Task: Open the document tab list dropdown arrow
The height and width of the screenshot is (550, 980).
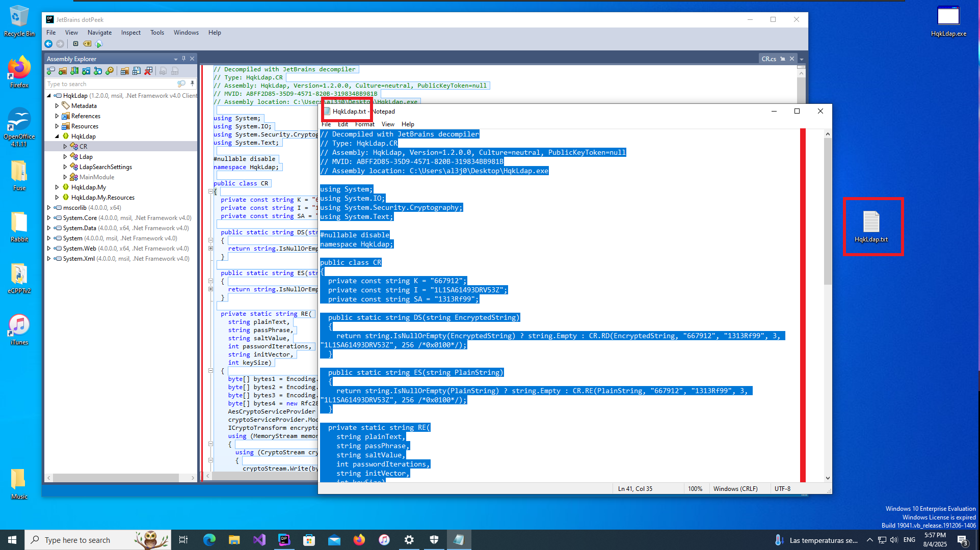Action: [802, 60]
